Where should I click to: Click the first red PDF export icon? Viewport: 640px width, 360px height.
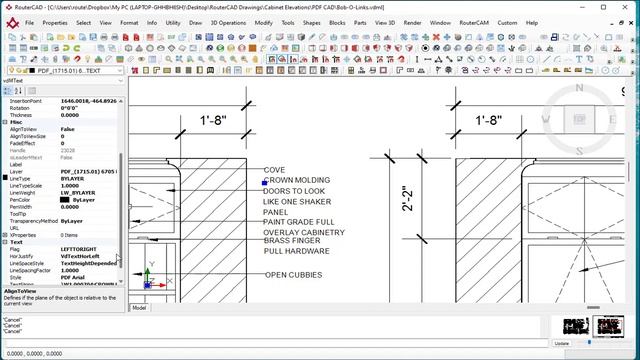coord(126,37)
